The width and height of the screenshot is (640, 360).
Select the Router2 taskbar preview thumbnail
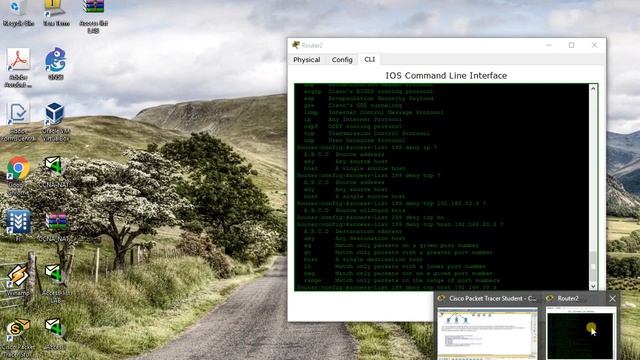coord(580,334)
